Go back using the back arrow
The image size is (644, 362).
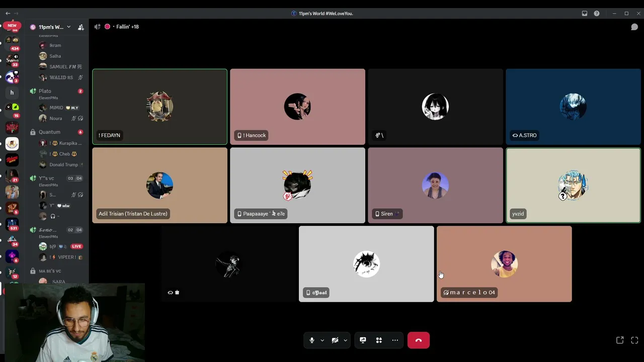coord(8,14)
